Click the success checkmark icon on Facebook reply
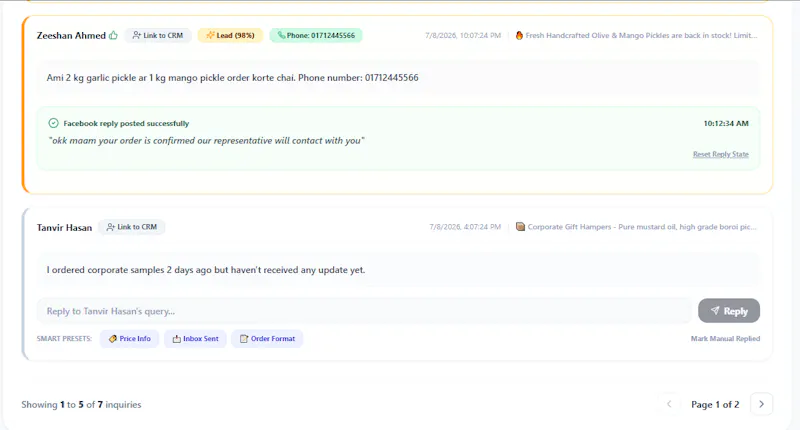The width and height of the screenshot is (800, 430). [x=54, y=123]
